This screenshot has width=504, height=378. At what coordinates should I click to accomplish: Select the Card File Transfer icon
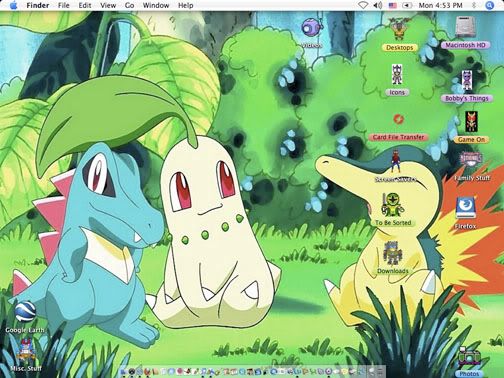pyautogui.click(x=398, y=119)
